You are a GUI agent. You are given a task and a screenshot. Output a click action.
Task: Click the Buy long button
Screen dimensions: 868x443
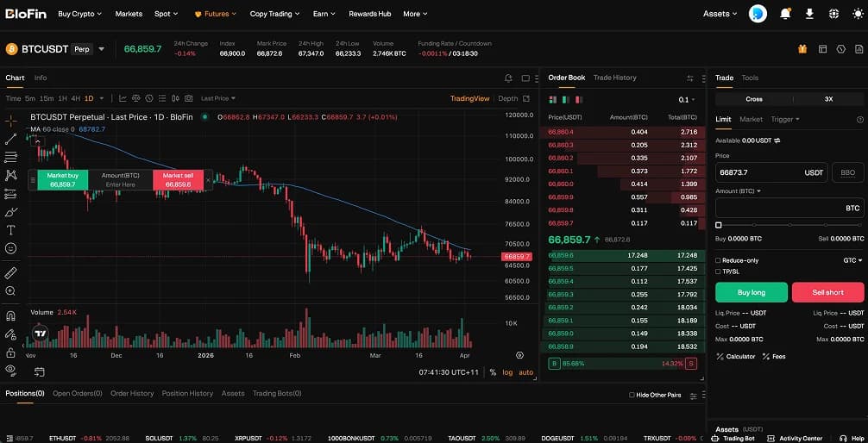[751, 292]
